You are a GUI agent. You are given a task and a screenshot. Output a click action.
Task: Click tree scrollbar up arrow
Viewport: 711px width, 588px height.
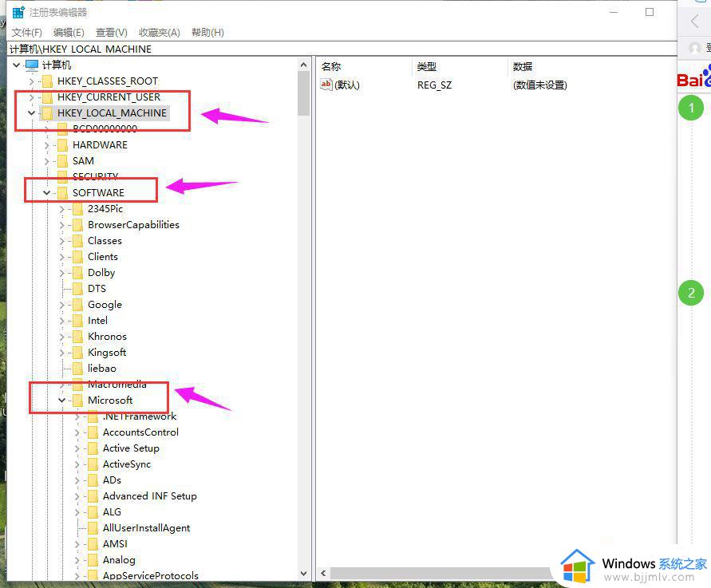[x=303, y=65]
